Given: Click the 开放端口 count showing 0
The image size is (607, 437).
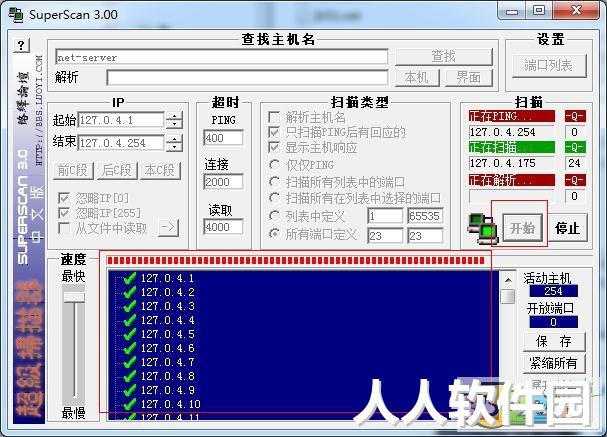Looking at the screenshot, I should (554, 322).
